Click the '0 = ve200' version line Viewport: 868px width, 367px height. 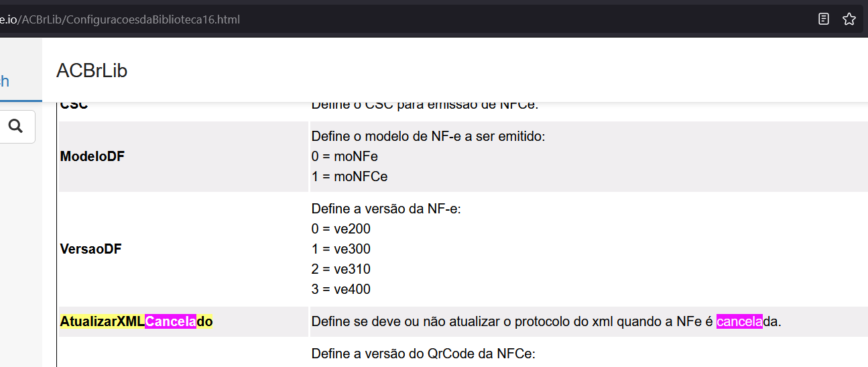click(x=341, y=229)
